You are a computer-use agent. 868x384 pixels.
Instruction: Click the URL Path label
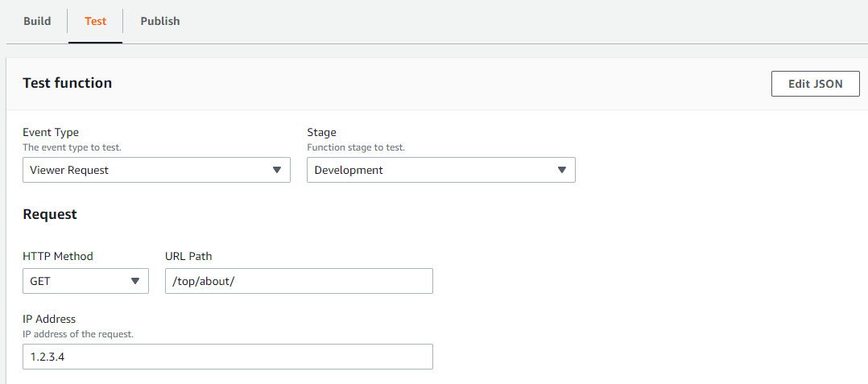pyautogui.click(x=188, y=256)
